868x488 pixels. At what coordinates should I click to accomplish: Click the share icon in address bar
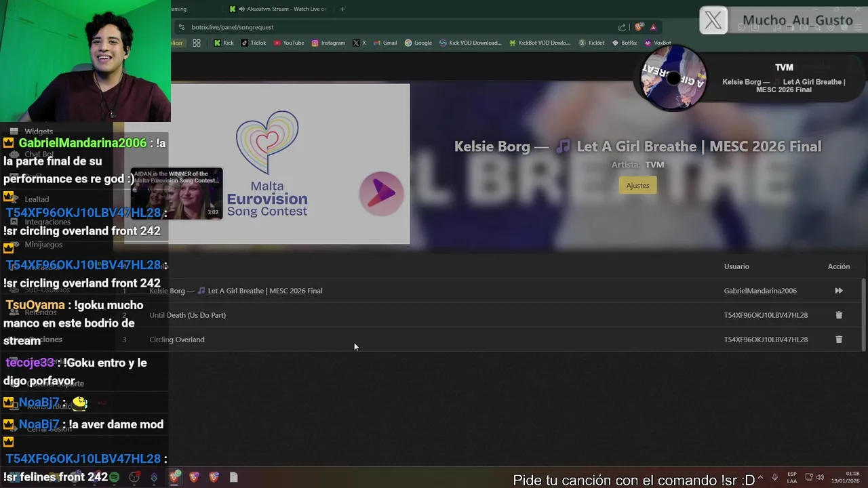click(622, 27)
